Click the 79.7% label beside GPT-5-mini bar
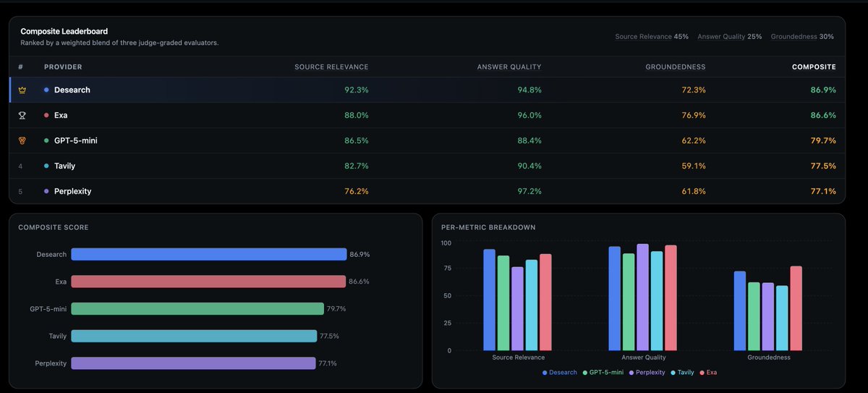The width and height of the screenshot is (868, 393). pos(336,309)
